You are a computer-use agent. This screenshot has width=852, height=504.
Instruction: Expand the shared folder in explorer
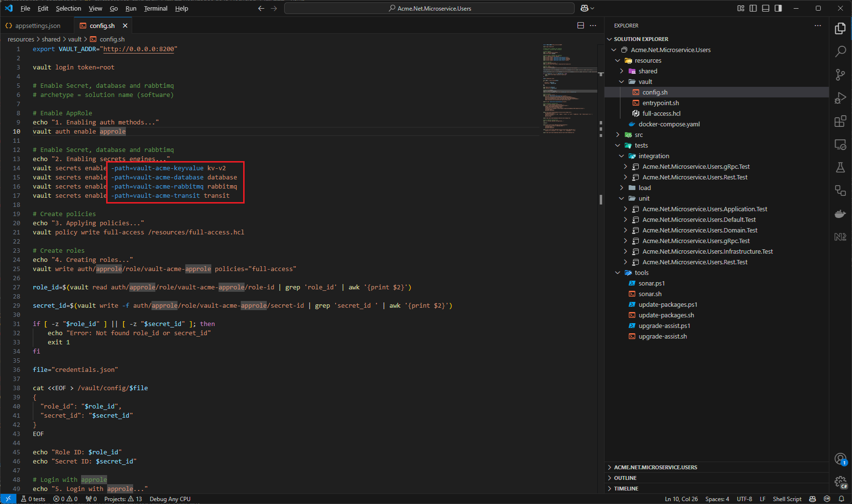[x=621, y=71]
